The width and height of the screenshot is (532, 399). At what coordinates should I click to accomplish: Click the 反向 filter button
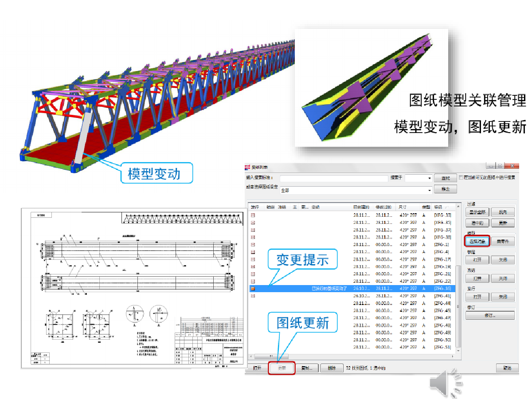(x=503, y=212)
